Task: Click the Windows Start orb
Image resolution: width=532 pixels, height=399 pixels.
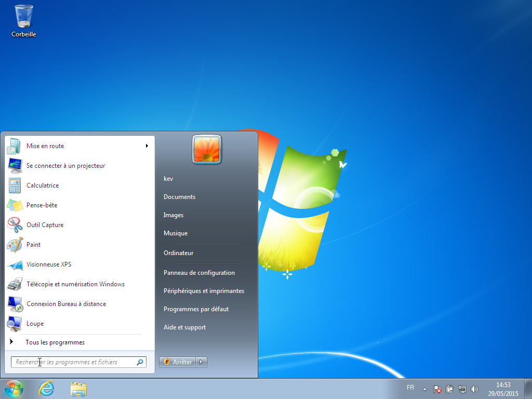Action: pos(14,389)
